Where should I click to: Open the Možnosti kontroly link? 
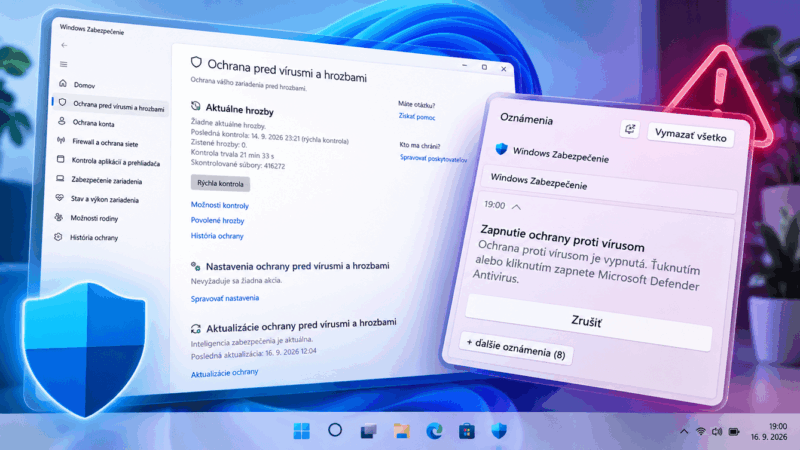pos(220,205)
